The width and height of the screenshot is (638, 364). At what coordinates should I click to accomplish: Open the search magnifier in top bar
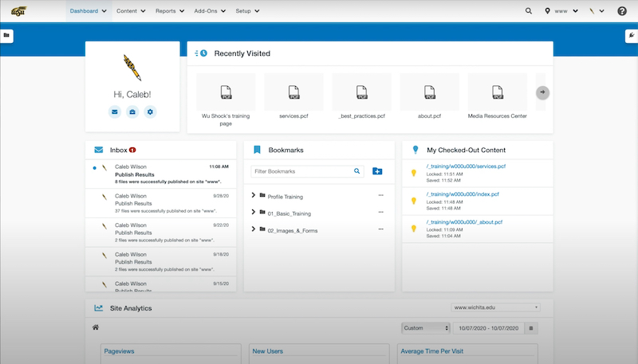click(528, 11)
